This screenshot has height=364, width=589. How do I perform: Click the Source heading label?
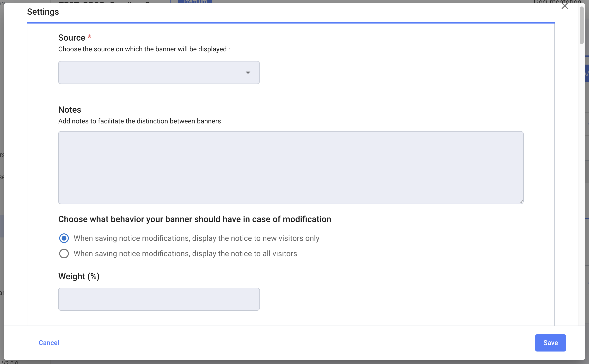[72, 37]
